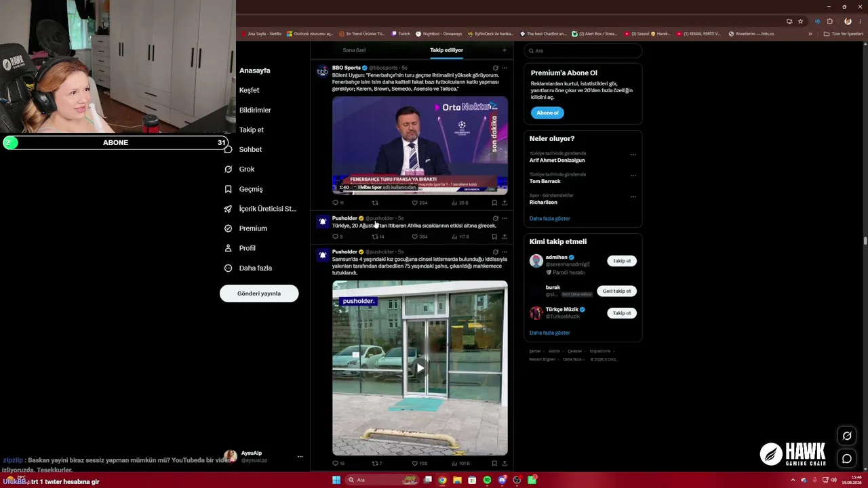868x488 pixels.
Task: Click the Grok icon on Pusholder's Samsun post
Action: [496, 252]
